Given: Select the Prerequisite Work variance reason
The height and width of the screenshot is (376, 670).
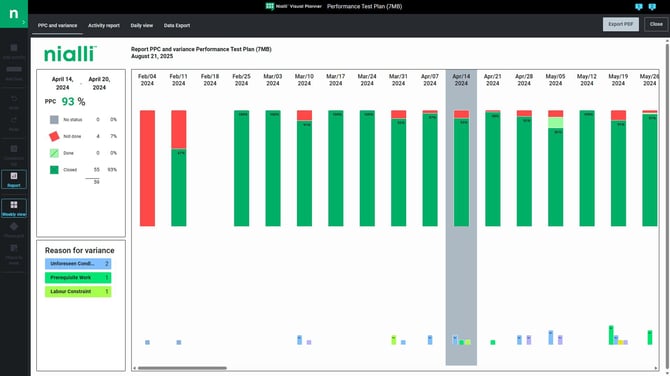Looking at the screenshot, I should click(78, 278).
